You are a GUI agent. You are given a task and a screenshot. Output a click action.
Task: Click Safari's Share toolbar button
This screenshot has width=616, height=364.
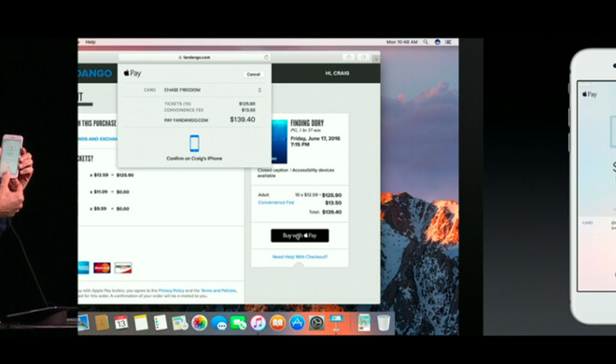[x=349, y=58]
